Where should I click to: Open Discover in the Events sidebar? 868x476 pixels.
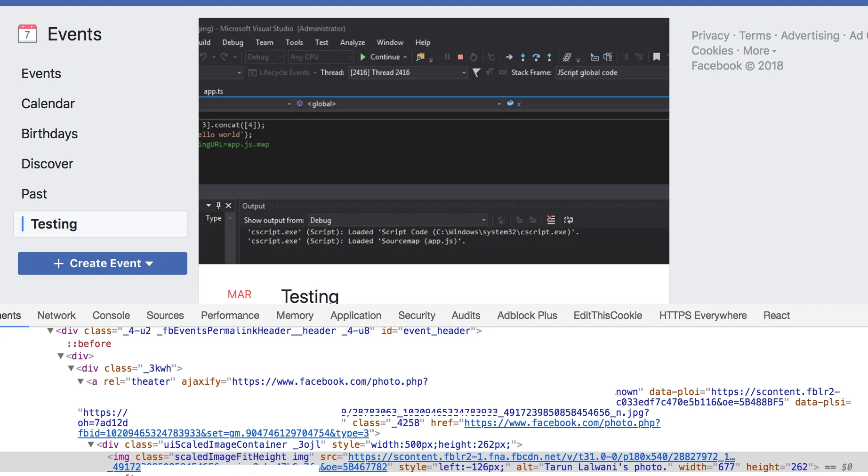click(x=47, y=164)
